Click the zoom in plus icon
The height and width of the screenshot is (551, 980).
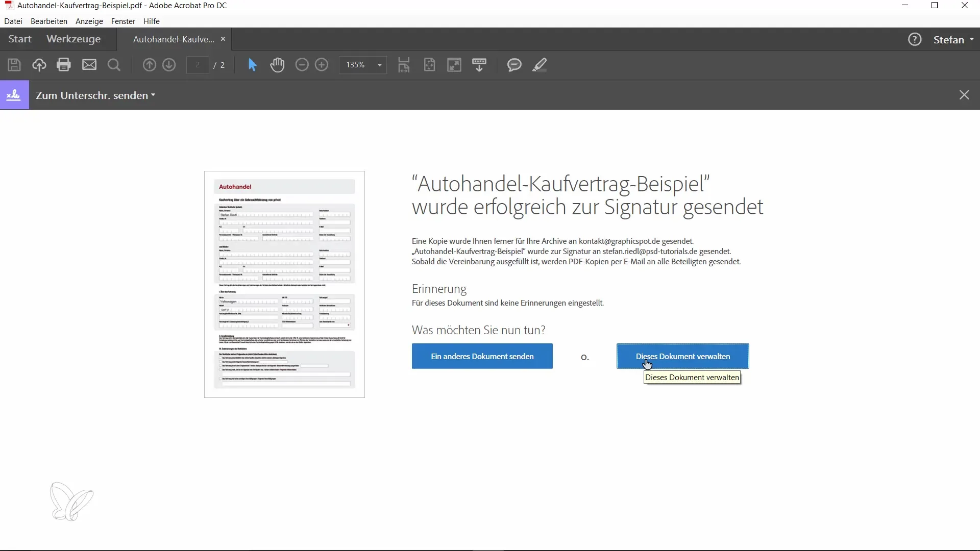tap(322, 65)
